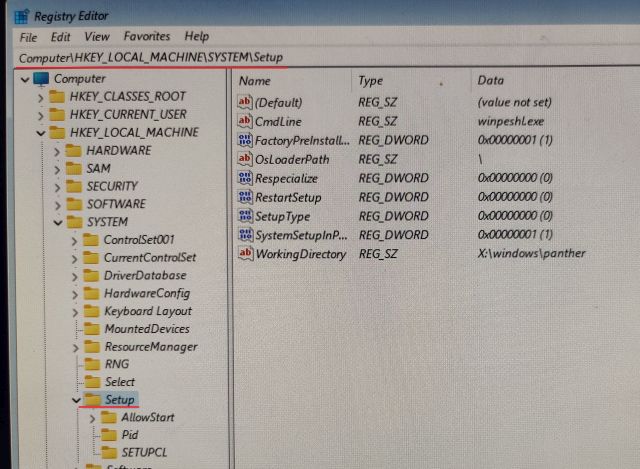Click the DriverDatabase folder icon
The image size is (640, 469).
point(91,276)
